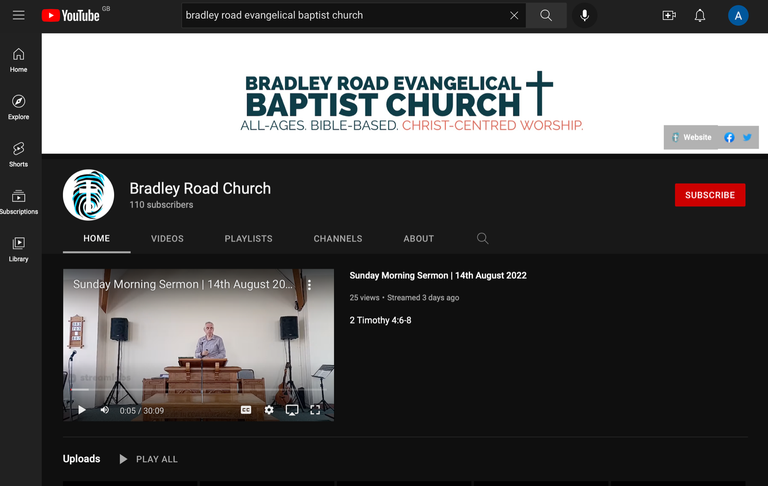This screenshot has height=486, width=768.
Task: Open video player settings gear
Action: tap(269, 410)
